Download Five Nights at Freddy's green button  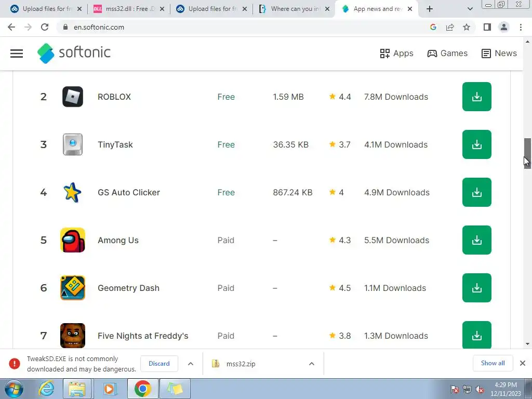coord(477,335)
